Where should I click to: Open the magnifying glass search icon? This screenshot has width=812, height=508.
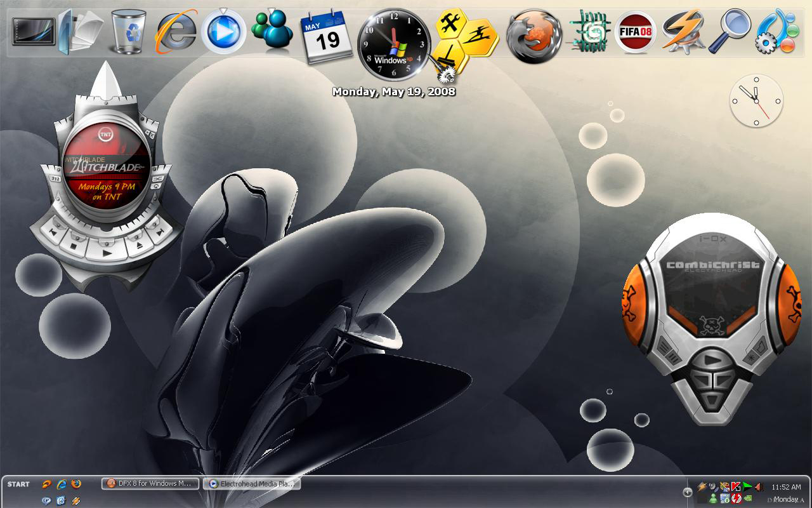point(729,32)
